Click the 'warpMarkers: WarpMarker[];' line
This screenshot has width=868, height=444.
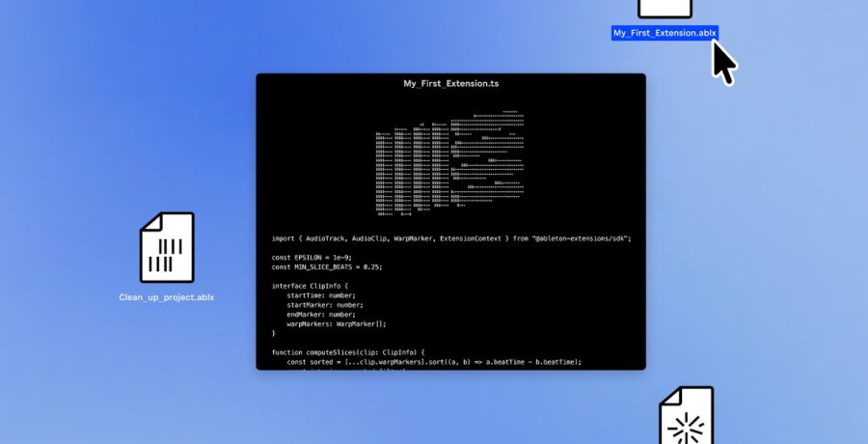[336, 323]
